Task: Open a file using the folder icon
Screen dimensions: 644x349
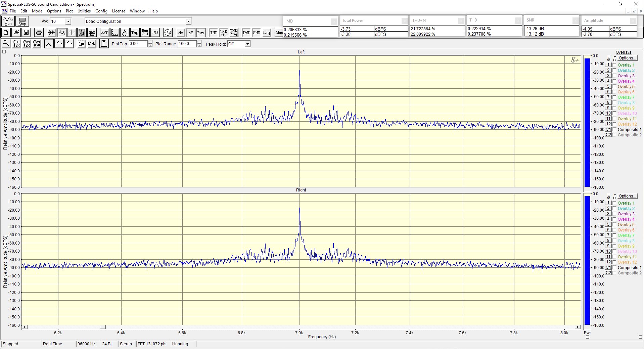Action: point(16,33)
